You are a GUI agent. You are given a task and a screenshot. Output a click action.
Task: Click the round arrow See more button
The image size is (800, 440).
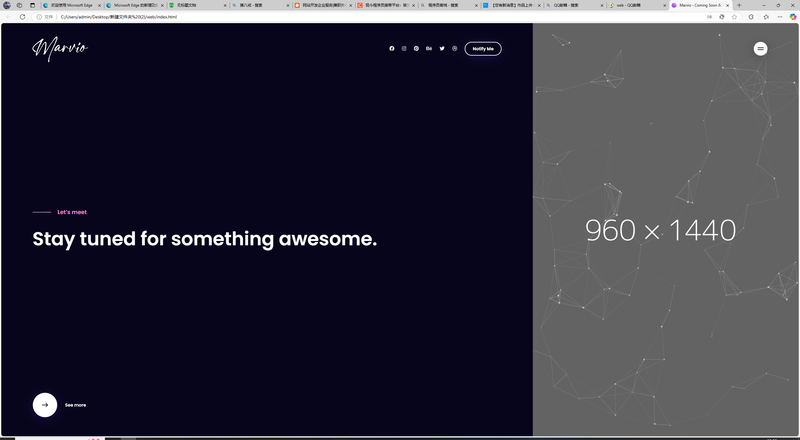tap(45, 405)
